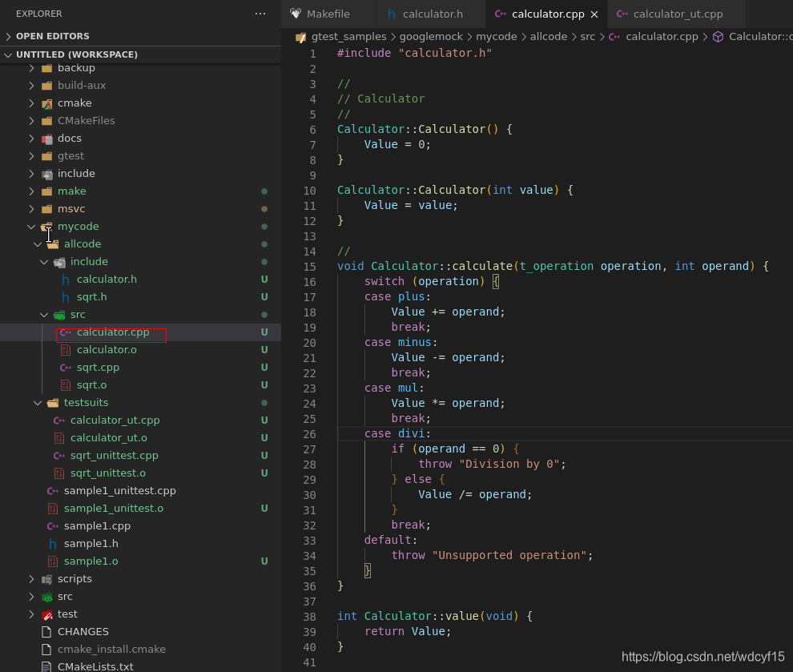Click the sample1.h header file icon
Image resolution: width=793 pixels, height=672 pixels.
coord(53,544)
